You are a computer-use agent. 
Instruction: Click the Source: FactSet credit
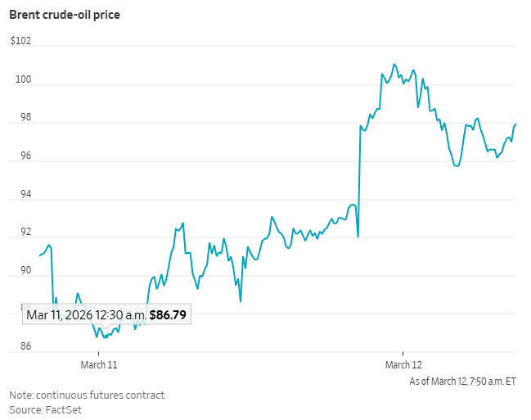coord(45,409)
